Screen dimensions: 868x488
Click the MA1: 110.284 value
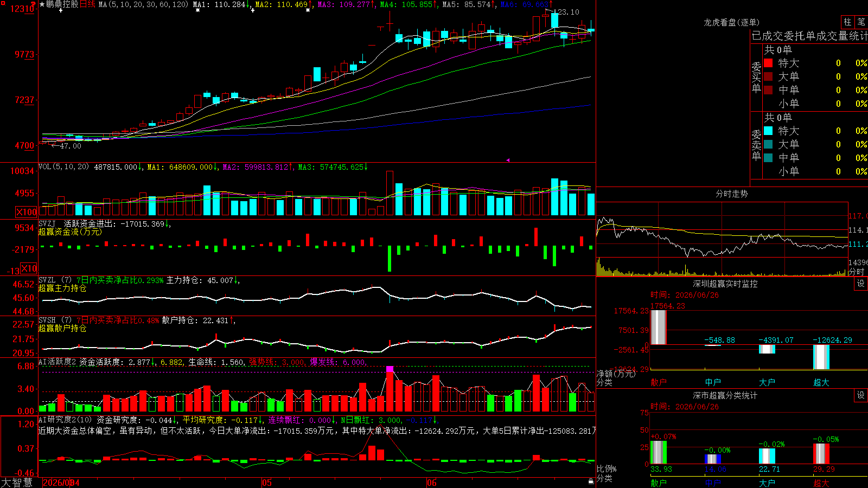tap(221, 4)
